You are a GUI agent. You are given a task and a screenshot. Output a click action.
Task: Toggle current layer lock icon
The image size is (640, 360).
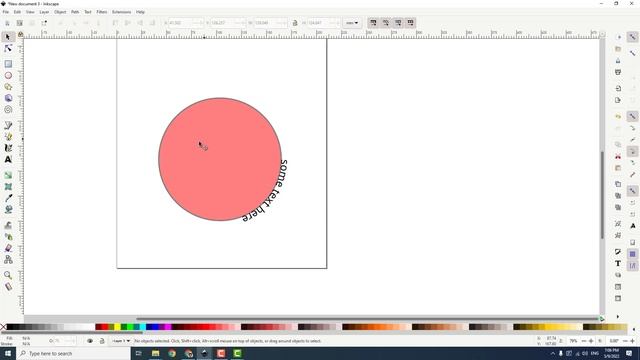tap(102, 341)
